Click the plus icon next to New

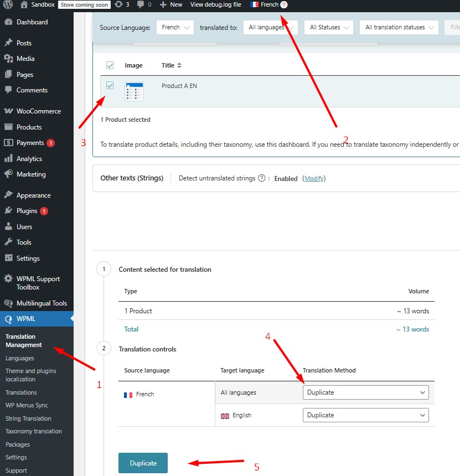[x=163, y=5]
